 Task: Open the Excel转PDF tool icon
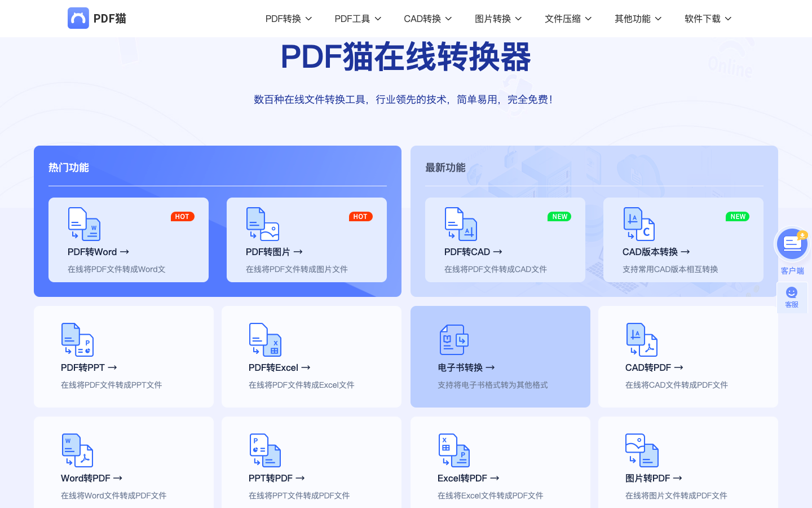(x=453, y=450)
